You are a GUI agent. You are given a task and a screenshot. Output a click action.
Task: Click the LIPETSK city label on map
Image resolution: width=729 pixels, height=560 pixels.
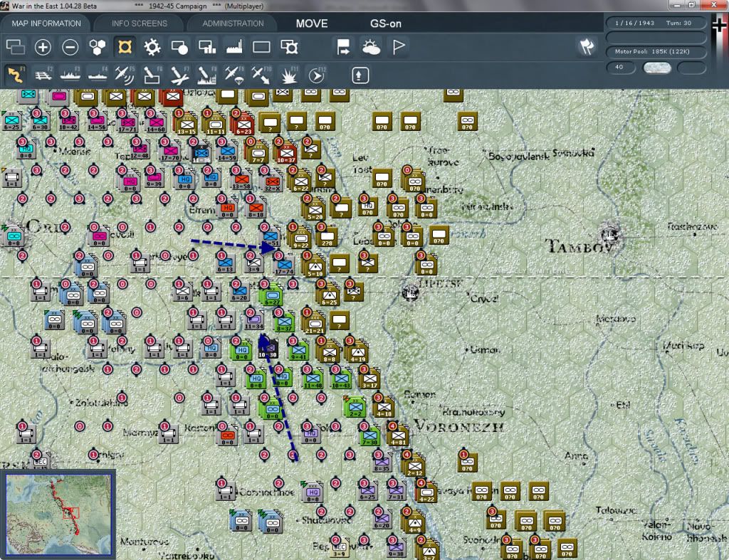click(x=440, y=283)
